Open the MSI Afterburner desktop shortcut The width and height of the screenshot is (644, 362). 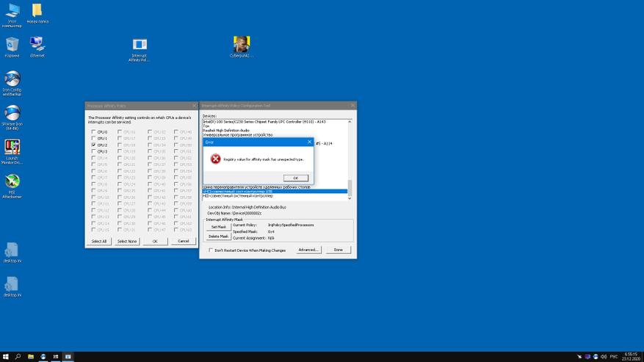point(12,181)
